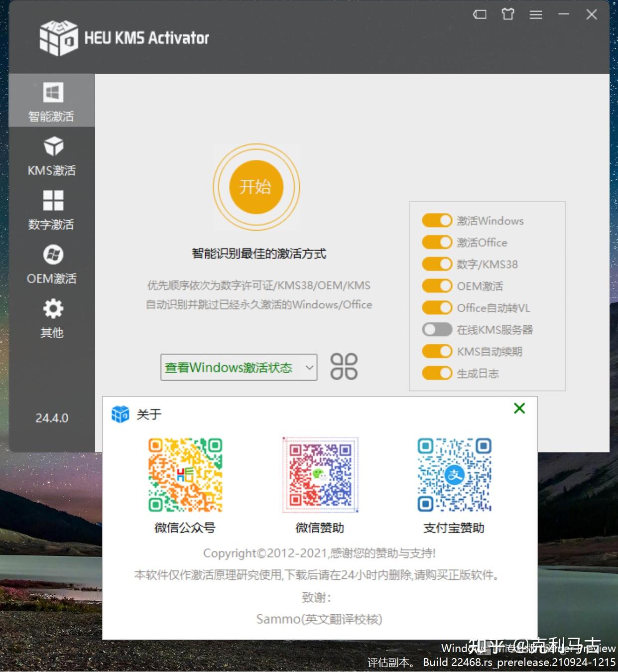Viewport: 618px width, 672px height.
Task: Switch to the OEM激活 tab
Action: pyautogui.click(x=52, y=264)
